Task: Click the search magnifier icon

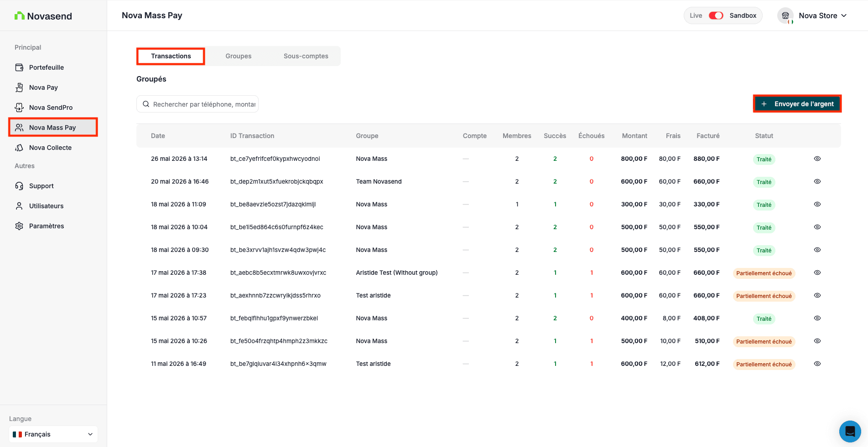Action: [x=146, y=104]
